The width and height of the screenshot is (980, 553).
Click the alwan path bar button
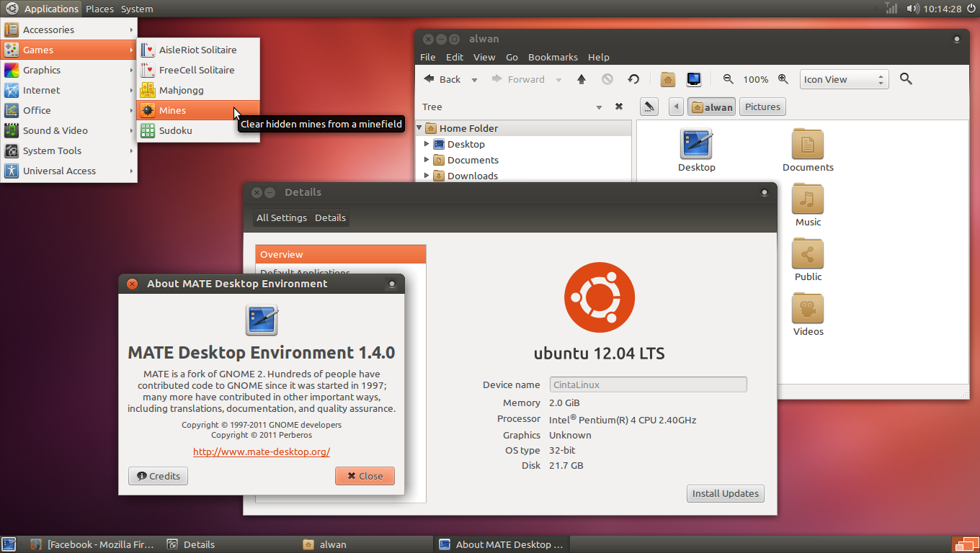pyautogui.click(x=711, y=107)
